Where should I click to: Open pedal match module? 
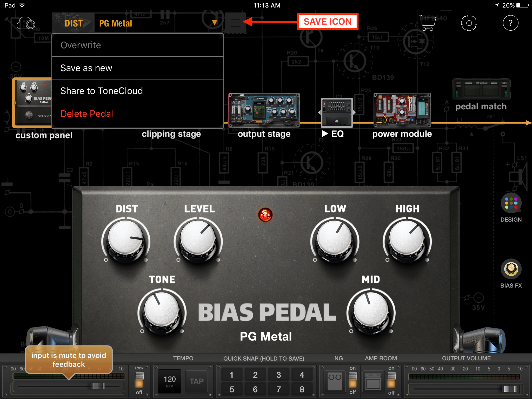pos(481,89)
